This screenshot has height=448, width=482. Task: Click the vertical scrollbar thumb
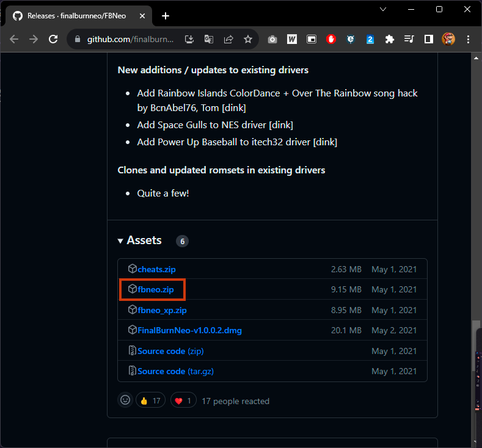pyautogui.click(x=476, y=346)
